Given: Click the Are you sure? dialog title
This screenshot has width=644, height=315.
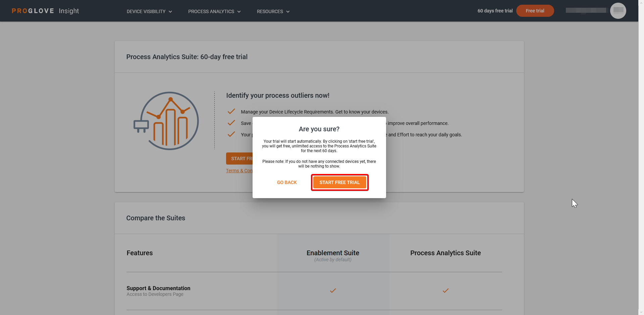Looking at the screenshot, I should 319,129.
